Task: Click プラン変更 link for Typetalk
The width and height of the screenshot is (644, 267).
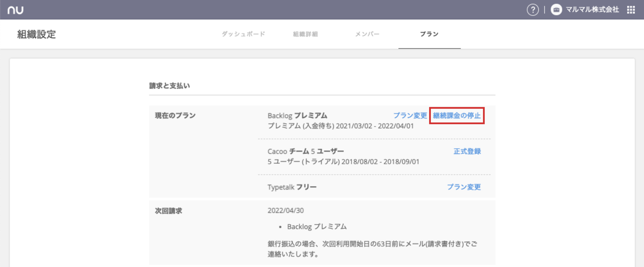Action: (x=464, y=187)
